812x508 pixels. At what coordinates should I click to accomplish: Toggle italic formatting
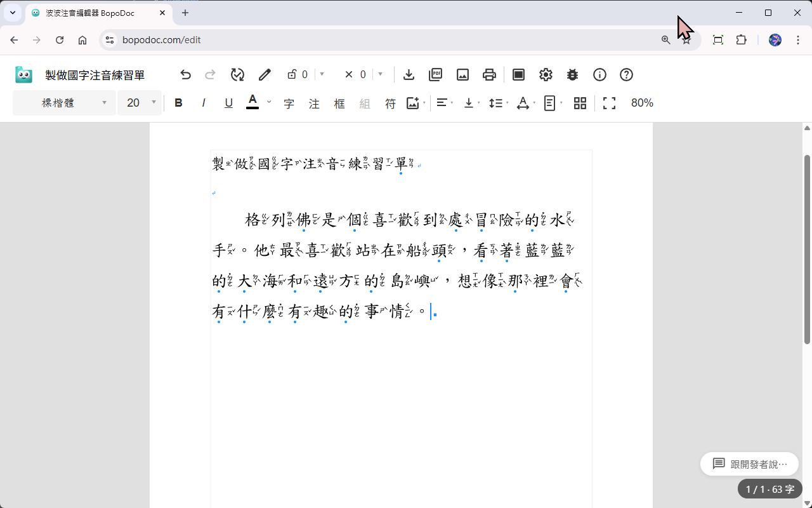point(204,103)
